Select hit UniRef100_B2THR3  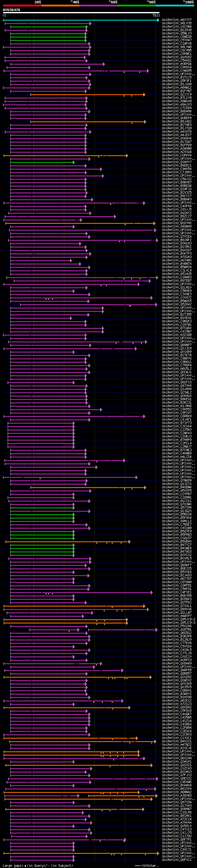[177, 125]
